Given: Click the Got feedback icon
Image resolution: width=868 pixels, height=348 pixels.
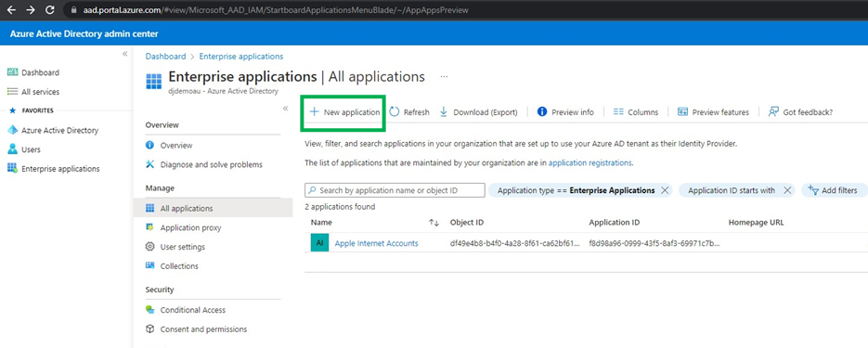Looking at the screenshot, I should pyautogui.click(x=774, y=111).
